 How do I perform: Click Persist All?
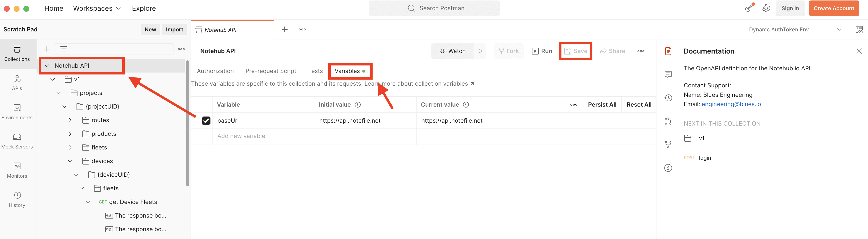602,105
